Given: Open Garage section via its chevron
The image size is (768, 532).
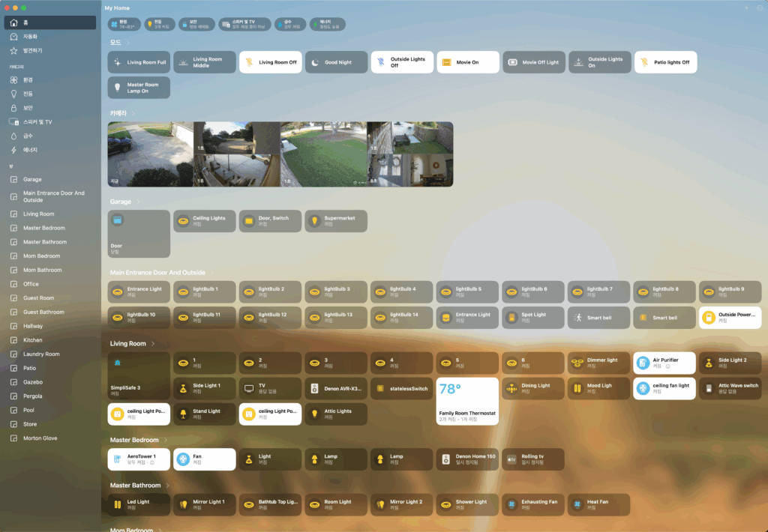Looking at the screenshot, I should 138,202.
